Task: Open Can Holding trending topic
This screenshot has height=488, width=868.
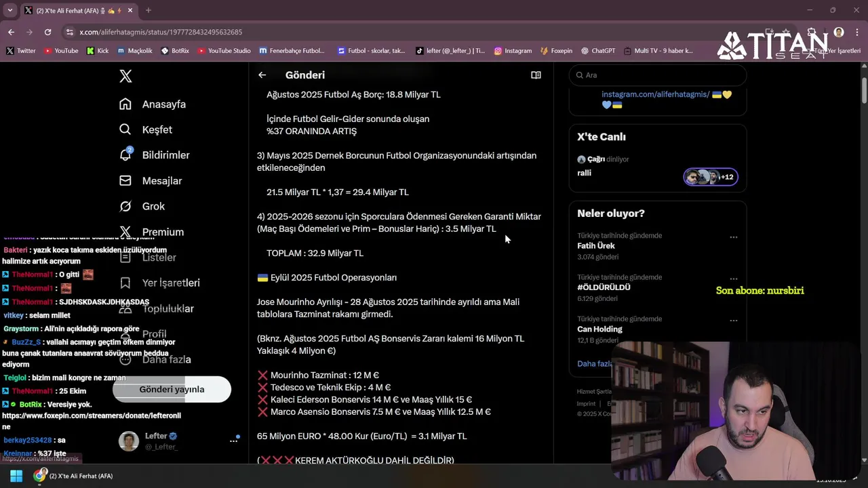Action: [599, 329]
